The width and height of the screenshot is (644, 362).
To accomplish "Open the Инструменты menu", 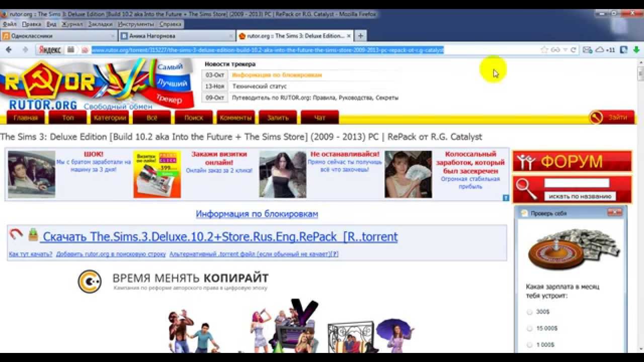I will (x=136, y=24).
